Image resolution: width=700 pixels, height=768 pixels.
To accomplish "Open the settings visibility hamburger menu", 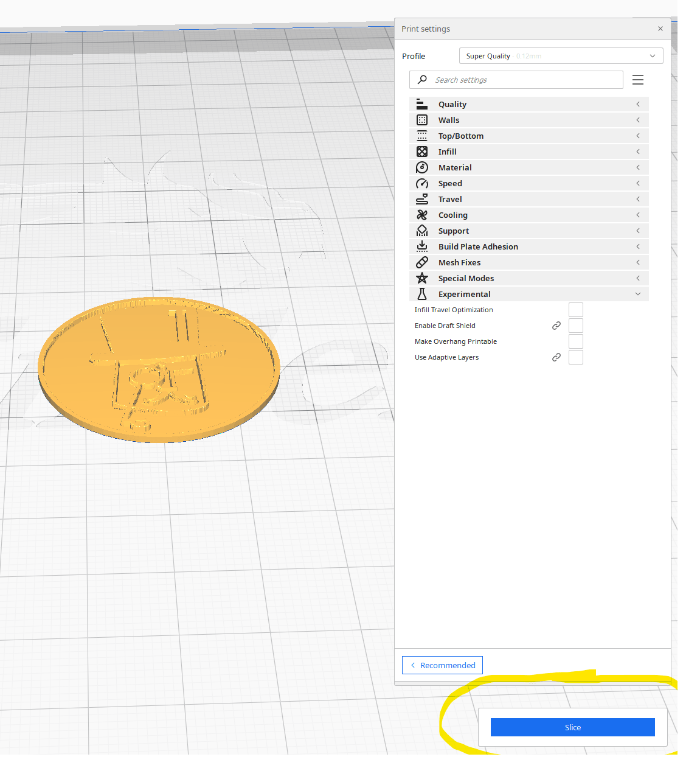I will point(637,80).
